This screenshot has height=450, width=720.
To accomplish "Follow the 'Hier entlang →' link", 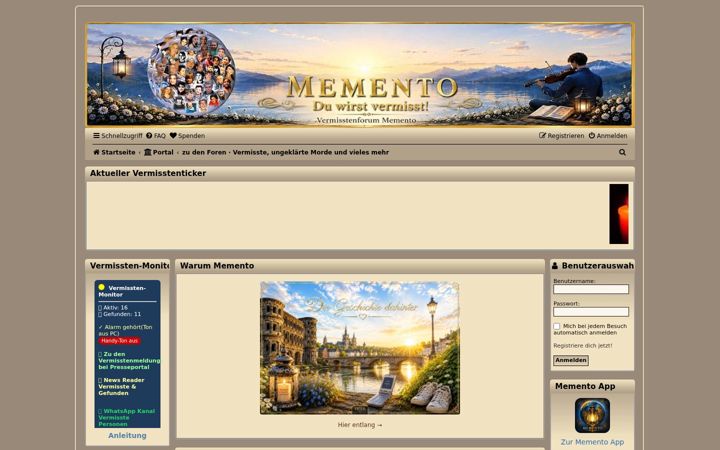I will [x=360, y=425].
